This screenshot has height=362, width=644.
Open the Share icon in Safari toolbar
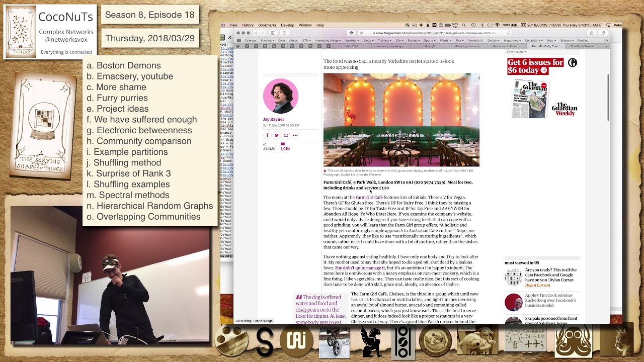pos(592,33)
